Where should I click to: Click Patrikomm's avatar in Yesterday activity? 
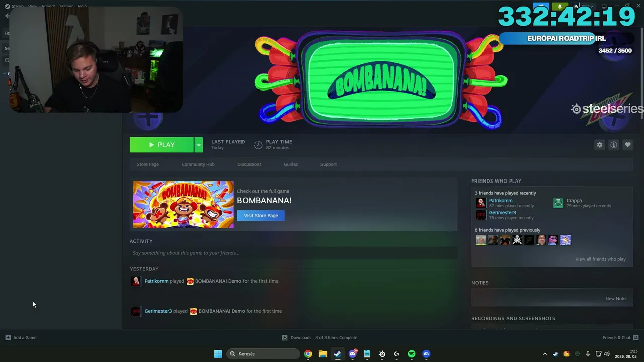coord(136,281)
